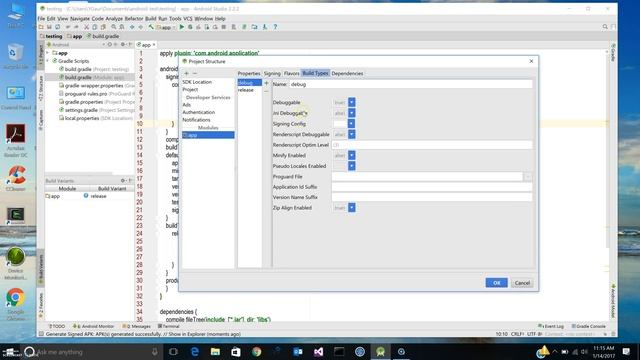The height and width of the screenshot is (360, 640).
Task: Expand the app node in project tree
Action: (48, 53)
